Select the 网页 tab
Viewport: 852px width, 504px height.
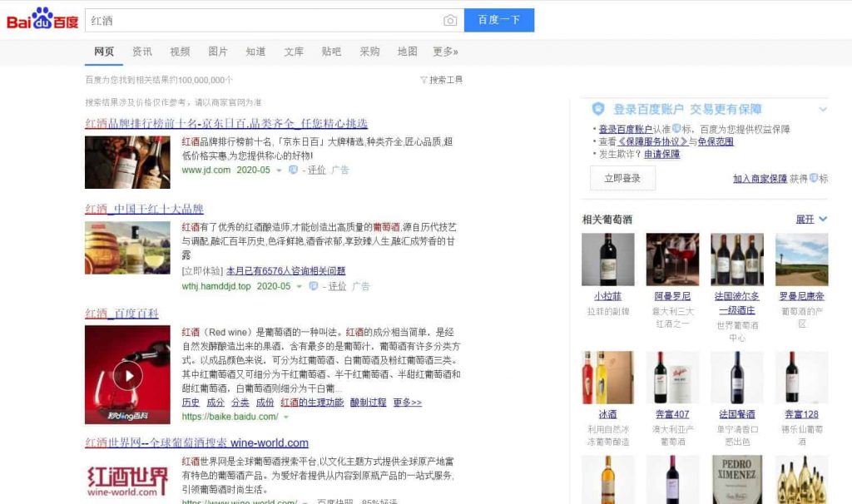(x=104, y=52)
